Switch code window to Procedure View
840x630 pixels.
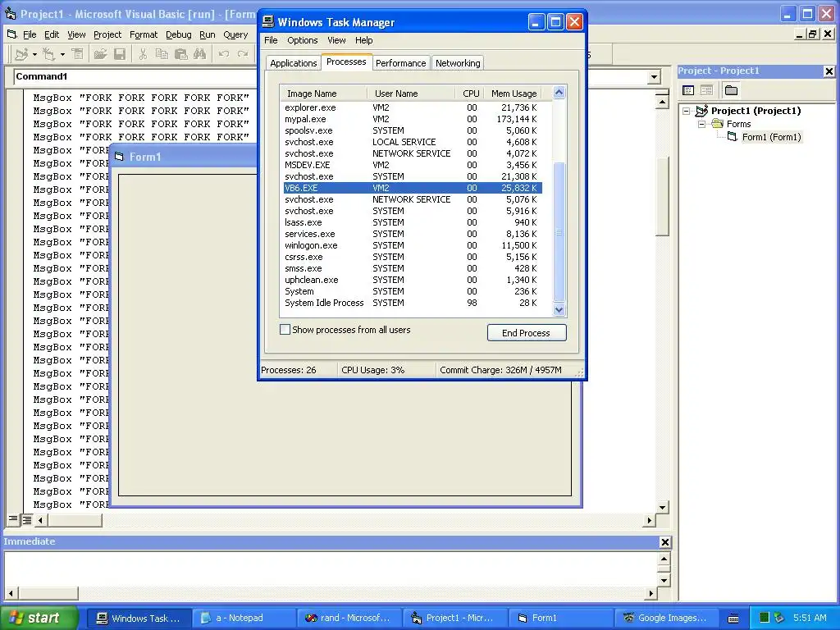[13, 519]
